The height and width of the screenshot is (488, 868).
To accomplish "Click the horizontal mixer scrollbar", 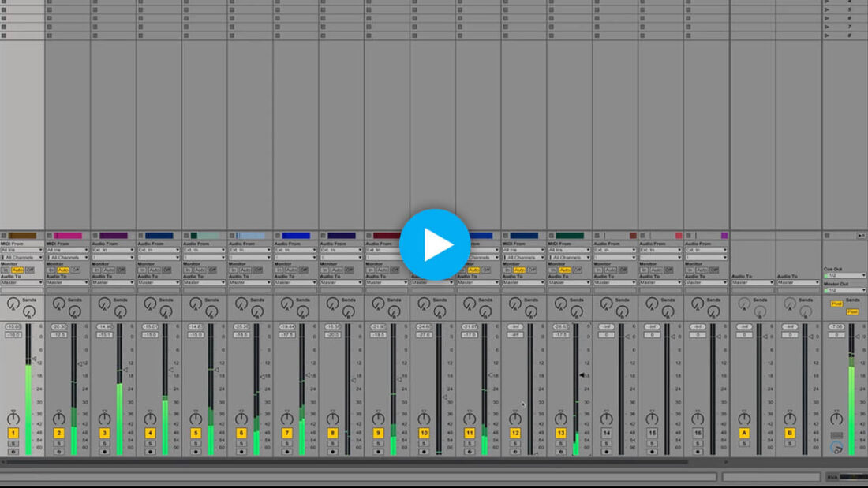I will 349,461.
